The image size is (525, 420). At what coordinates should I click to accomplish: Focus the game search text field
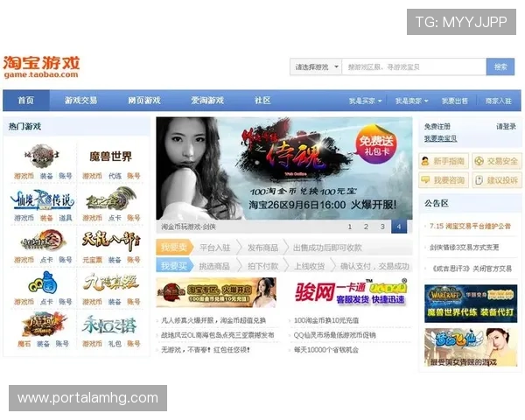point(414,67)
